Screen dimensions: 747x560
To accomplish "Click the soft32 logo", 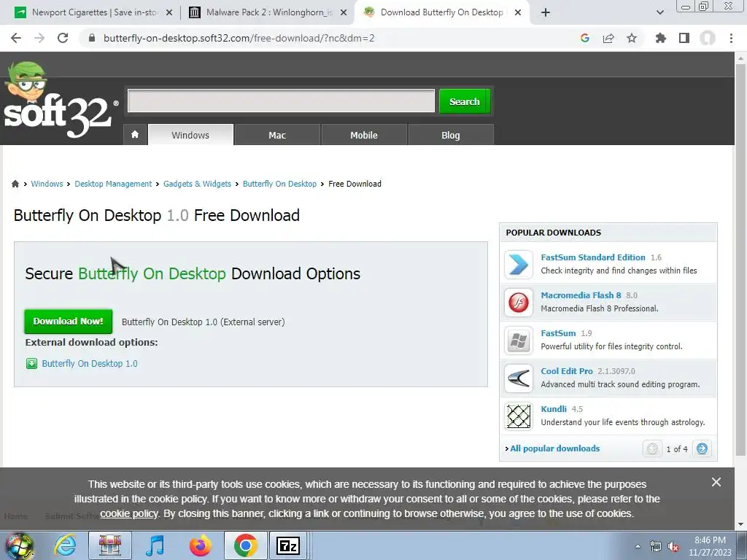I will [x=60, y=101].
